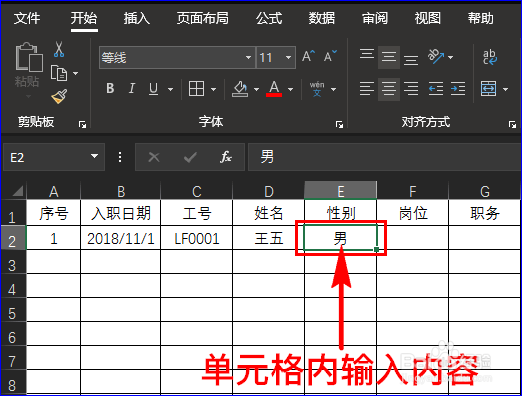
Task: Select row 2 header
Action: pos(13,238)
